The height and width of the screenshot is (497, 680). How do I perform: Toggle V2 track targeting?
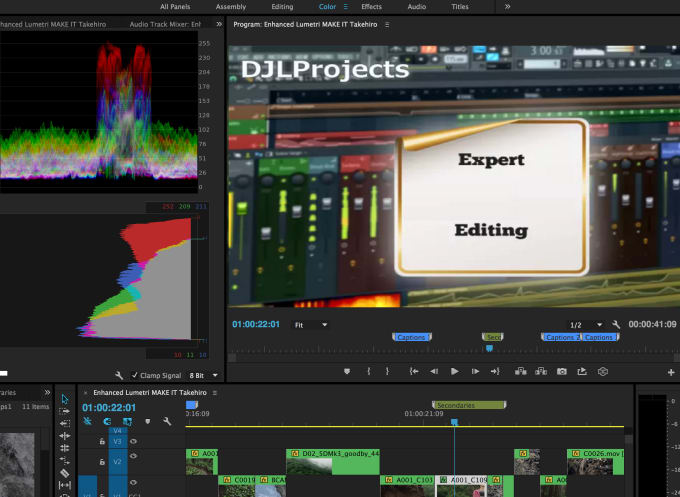(118, 462)
